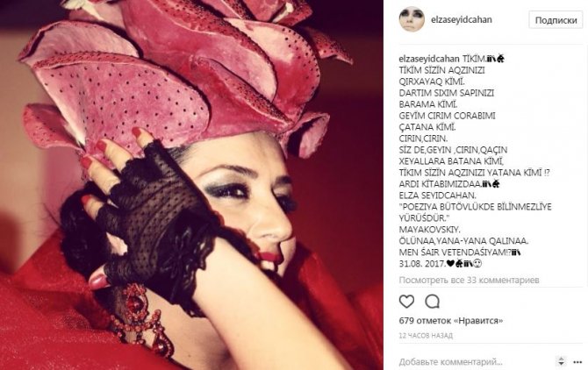Like the post with the heart icon
The image size is (588, 370).
pyautogui.click(x=406, y=302)
